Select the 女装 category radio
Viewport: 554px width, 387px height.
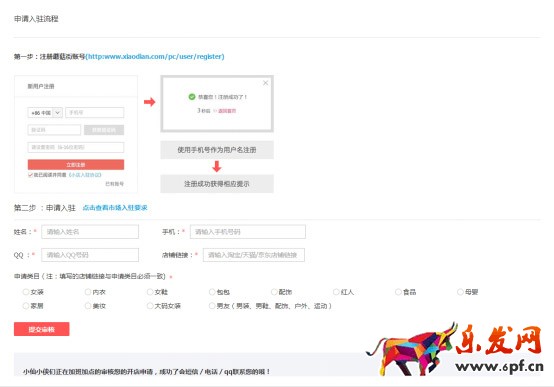26,292
